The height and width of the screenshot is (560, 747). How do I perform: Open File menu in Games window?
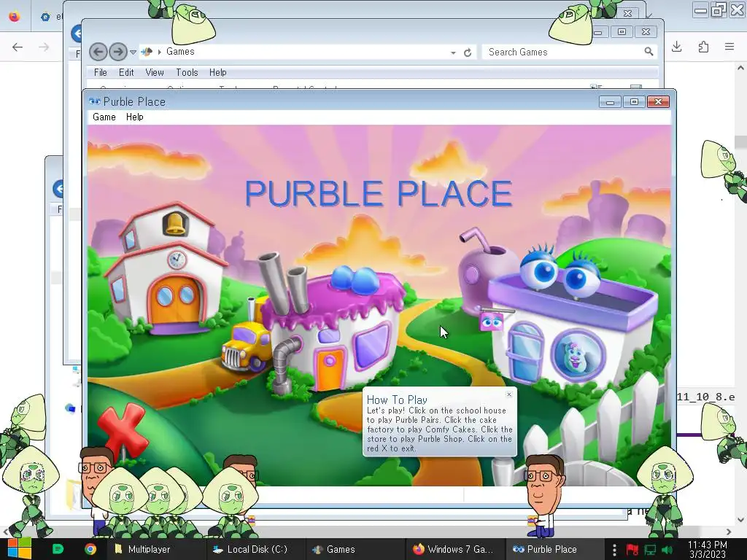[x=101, y=72]
